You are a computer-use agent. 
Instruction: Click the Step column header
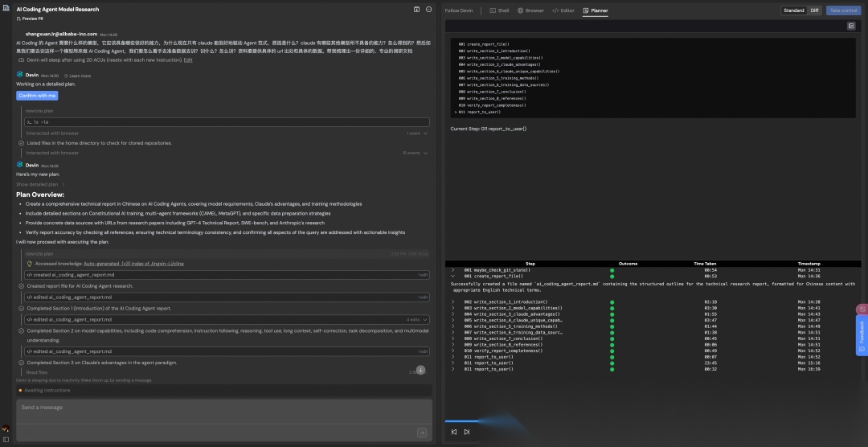pyautogui.click(x=530, y=264)
